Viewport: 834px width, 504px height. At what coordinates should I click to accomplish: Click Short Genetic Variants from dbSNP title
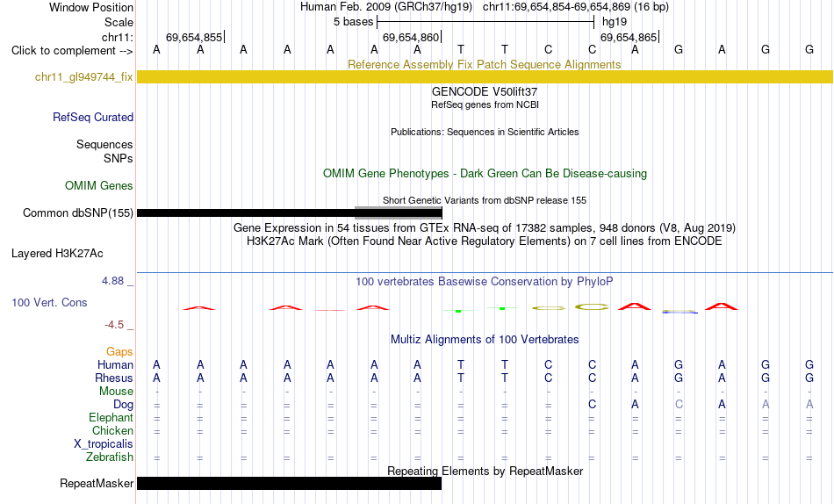tap(485, 201)
